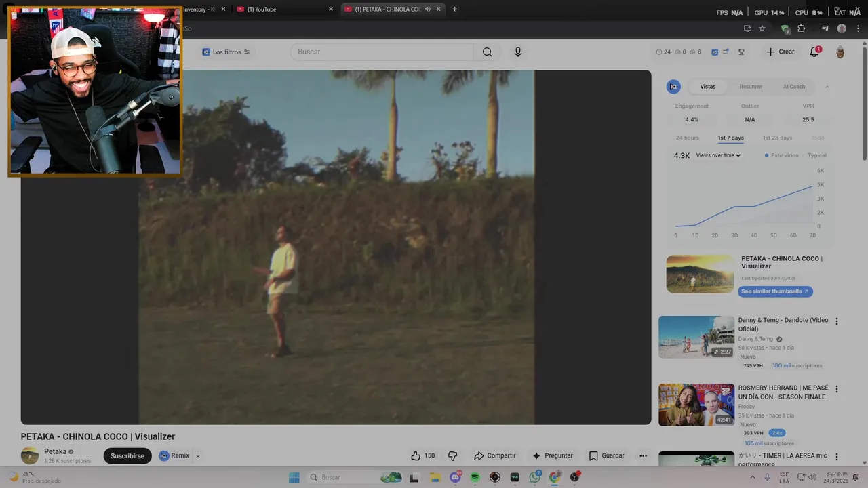Open the Danny & Temg Dandote thumbnail

pyautogui.click(x=696, y=337)
